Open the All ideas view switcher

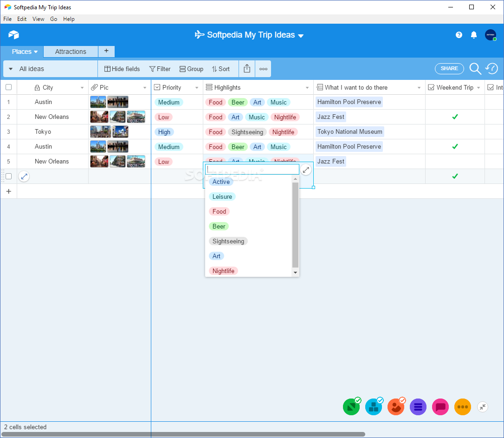pyautogui.click(x=51, y=69)
